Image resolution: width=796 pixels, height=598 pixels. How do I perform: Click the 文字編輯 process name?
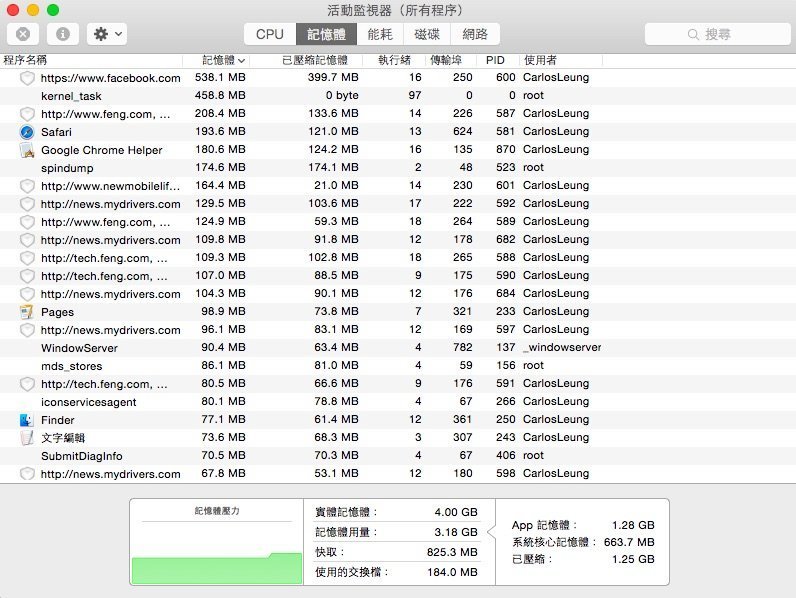pos(63,438)
